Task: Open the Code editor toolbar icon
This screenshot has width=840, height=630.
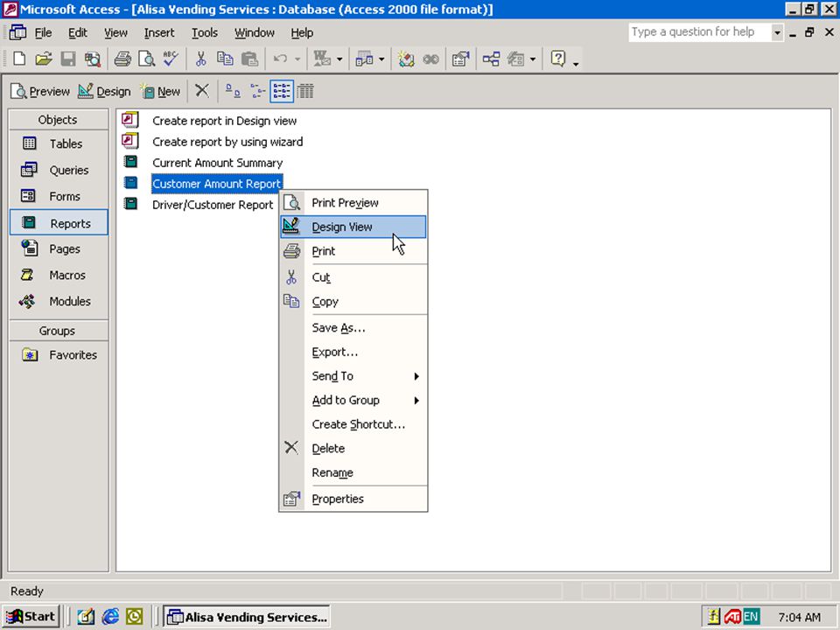Action: pyautogui.click(x=405, y=59)
